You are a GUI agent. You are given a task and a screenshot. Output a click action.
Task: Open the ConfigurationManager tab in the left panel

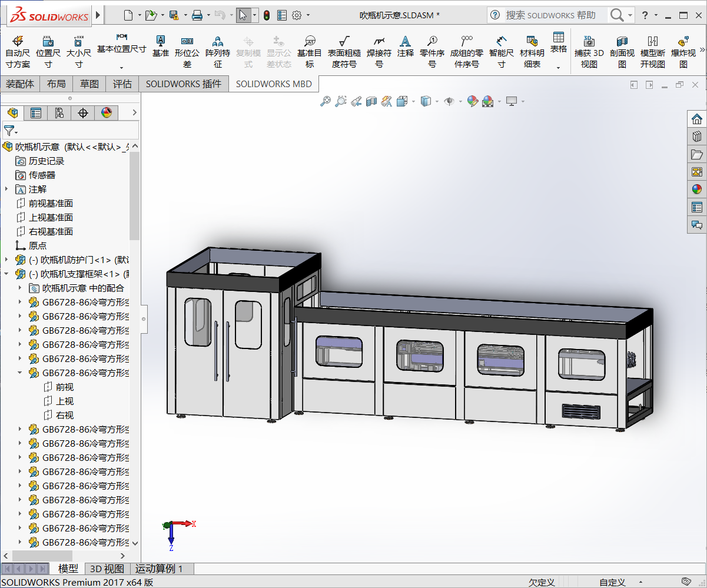coord(59,112)
